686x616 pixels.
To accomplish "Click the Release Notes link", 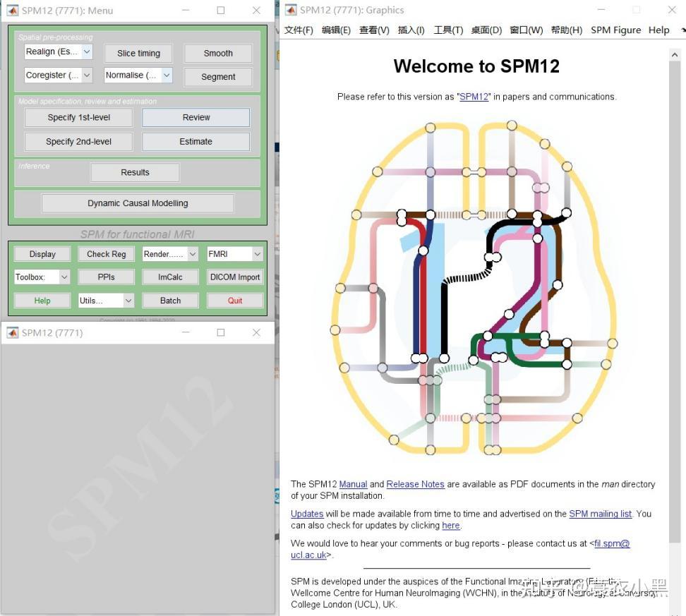I will click(415, 484).
